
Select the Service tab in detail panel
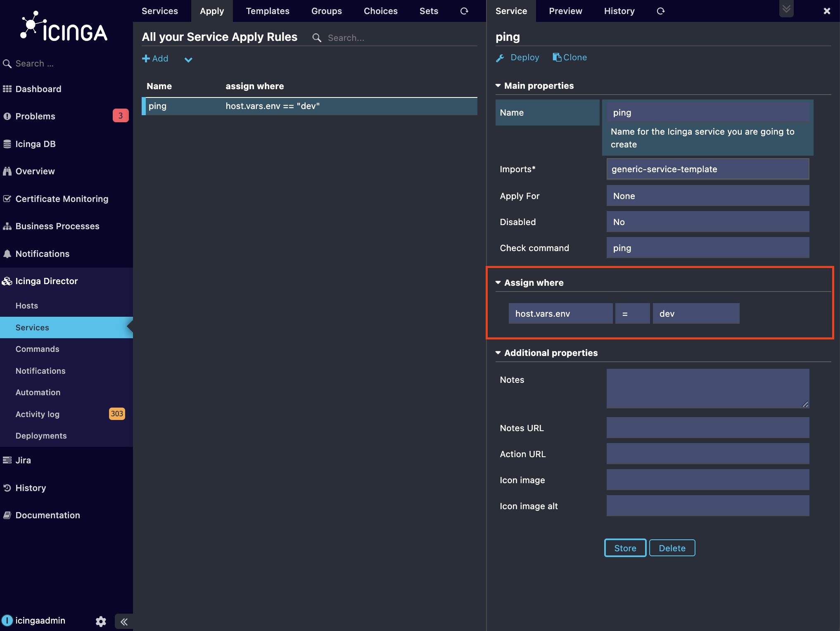tap(511, 11)
